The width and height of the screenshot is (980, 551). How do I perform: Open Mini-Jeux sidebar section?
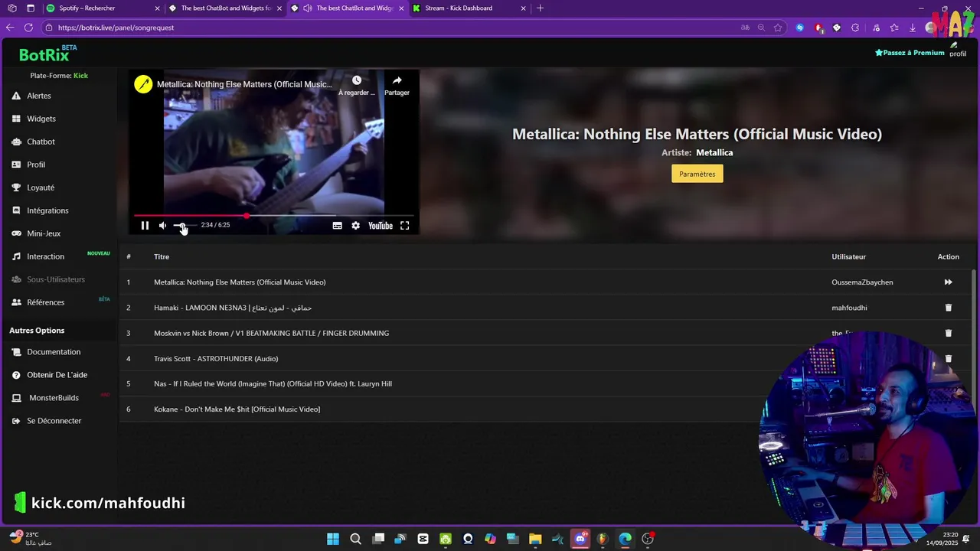(43, 233)
